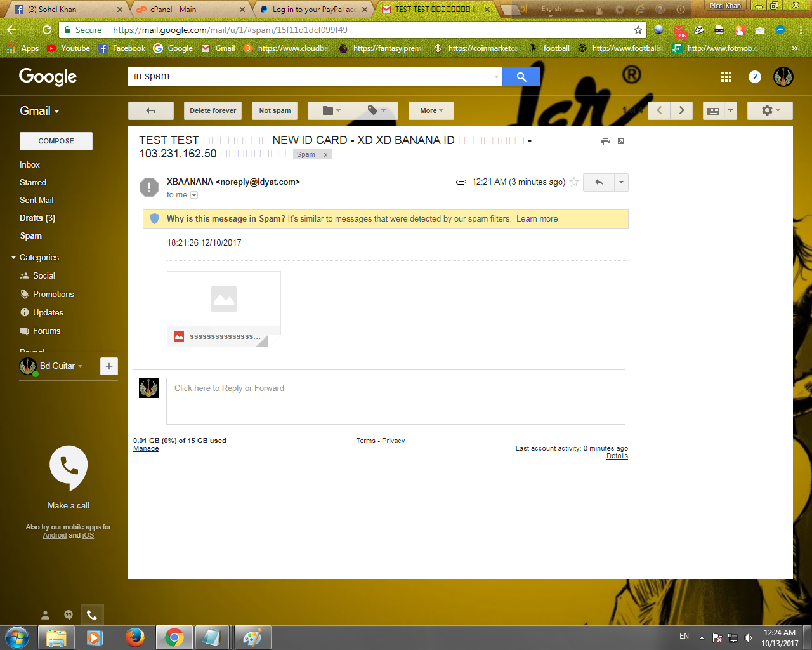Open account activity Details link
This screenshot has width=812, height=650.
617,456
